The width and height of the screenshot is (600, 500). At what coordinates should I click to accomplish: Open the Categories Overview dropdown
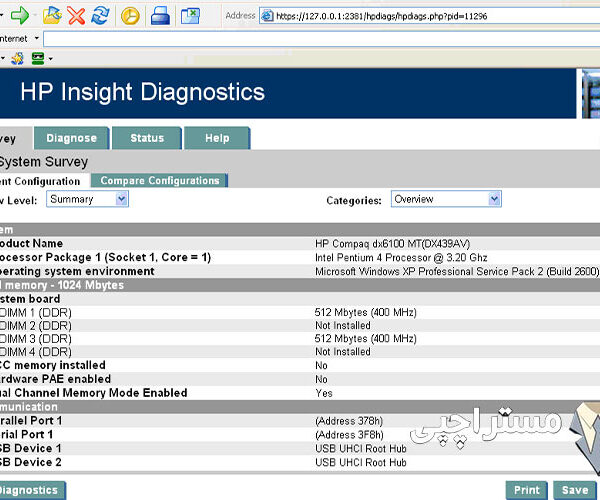tap(446, 199)
